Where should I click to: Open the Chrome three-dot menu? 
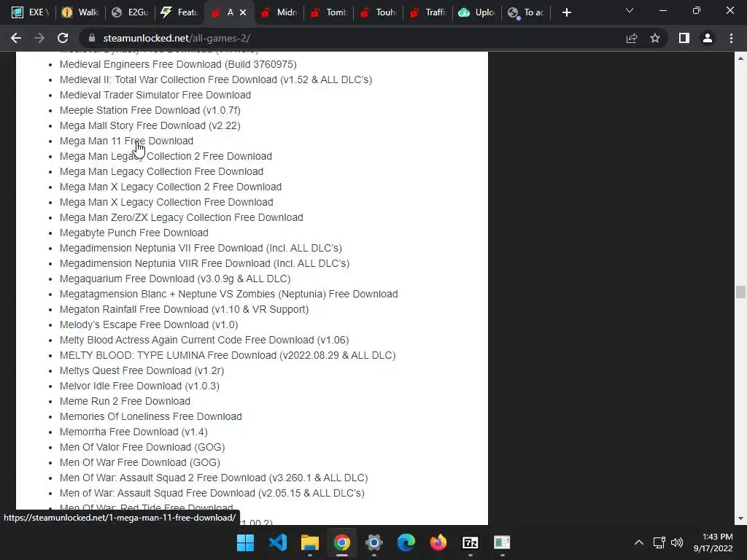pyautogui.click(x=731, y=38)
